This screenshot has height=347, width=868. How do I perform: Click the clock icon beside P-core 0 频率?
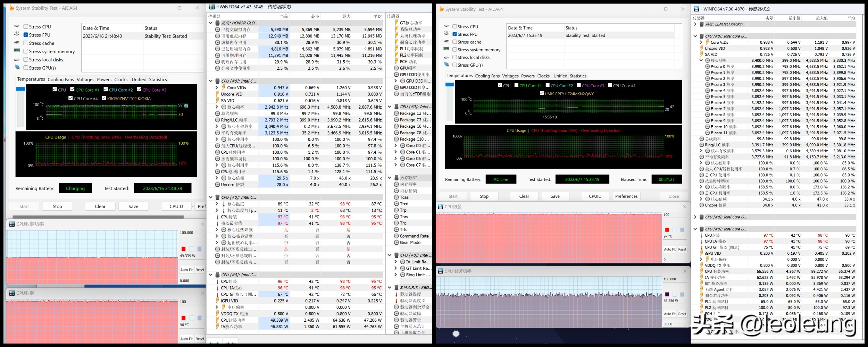[x=707, y=67]
